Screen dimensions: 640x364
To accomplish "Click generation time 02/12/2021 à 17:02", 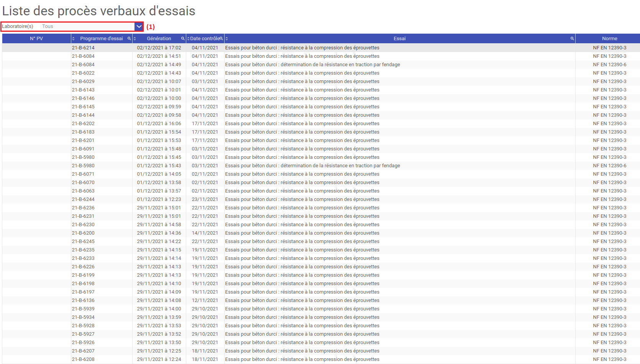I will tap(159, 48).
